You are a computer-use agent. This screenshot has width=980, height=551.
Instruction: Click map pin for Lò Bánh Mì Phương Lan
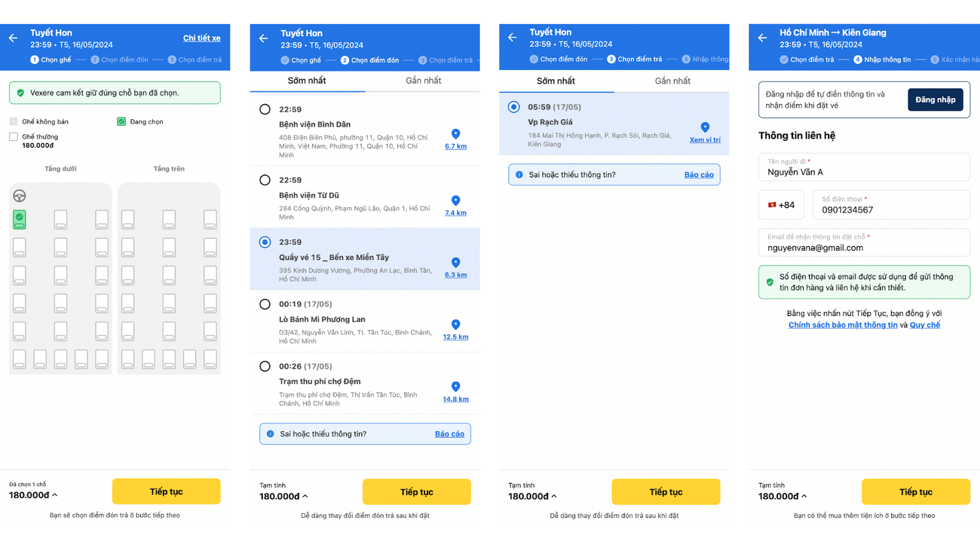(x=456, y=324)
